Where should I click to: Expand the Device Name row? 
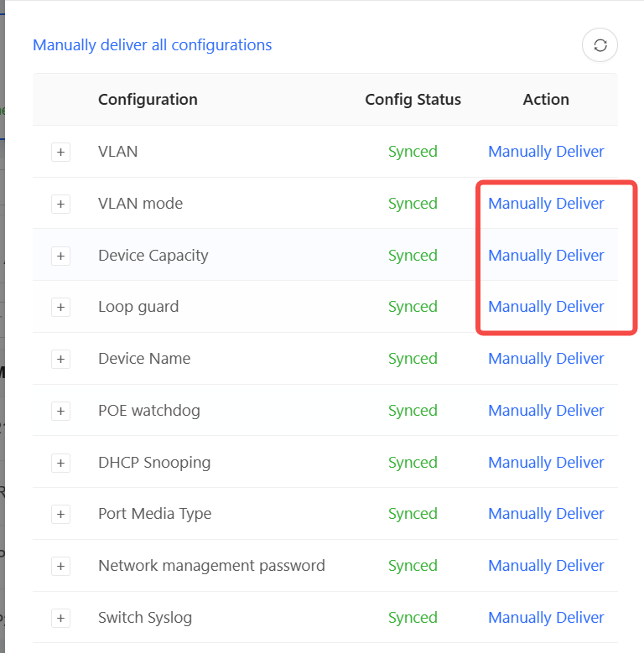click(x=61, y=359)
